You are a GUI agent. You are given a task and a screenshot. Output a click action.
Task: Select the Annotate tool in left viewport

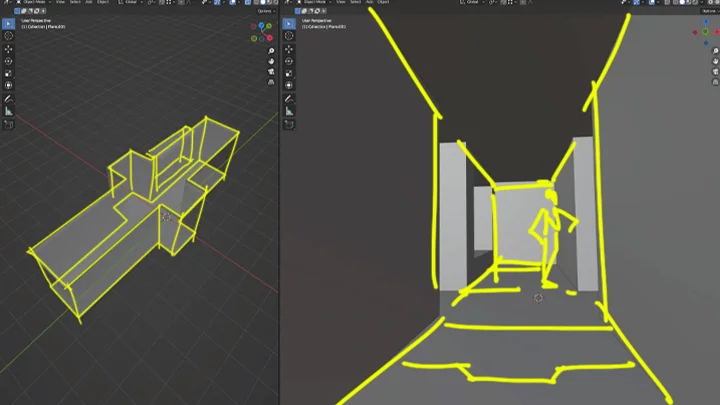click(x=8, y=99)
